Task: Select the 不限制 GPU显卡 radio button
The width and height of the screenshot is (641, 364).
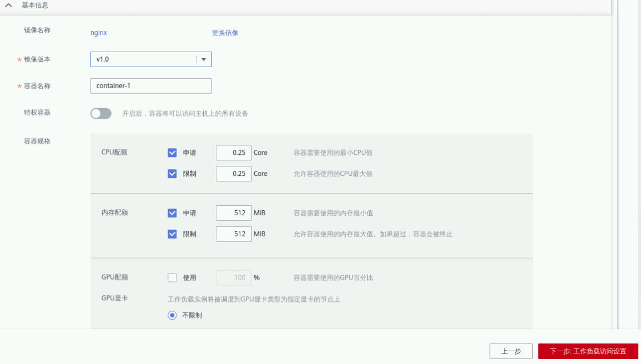Action: point(172,315)
